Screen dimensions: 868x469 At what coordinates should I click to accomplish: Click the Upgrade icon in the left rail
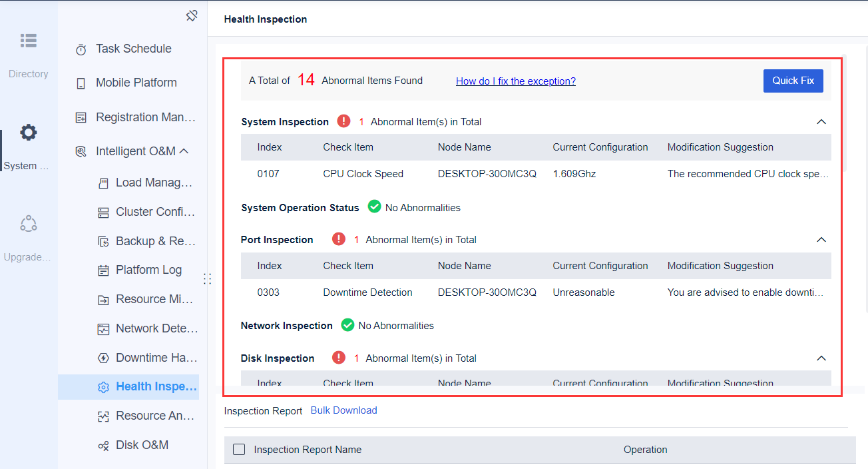(x=28, y=223)
